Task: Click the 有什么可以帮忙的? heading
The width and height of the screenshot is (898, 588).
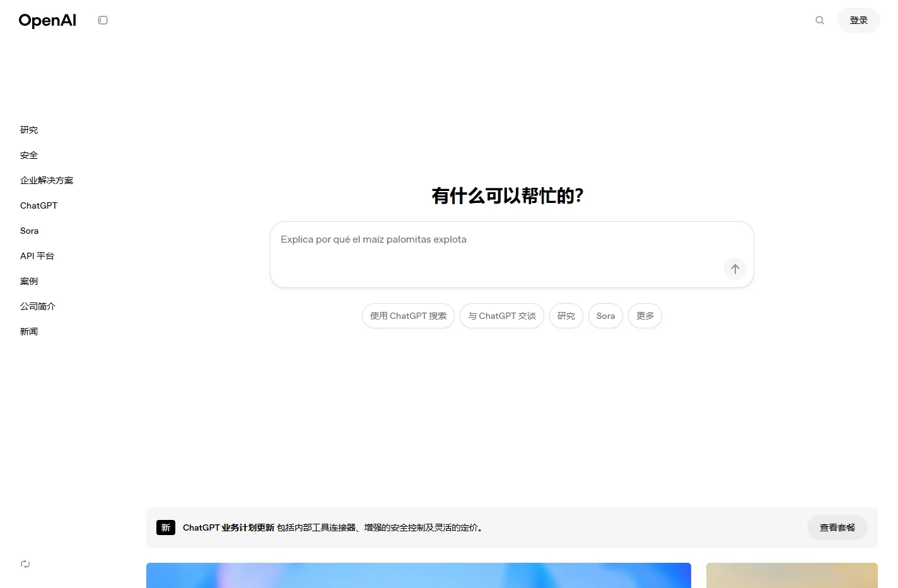Action: 508,195
